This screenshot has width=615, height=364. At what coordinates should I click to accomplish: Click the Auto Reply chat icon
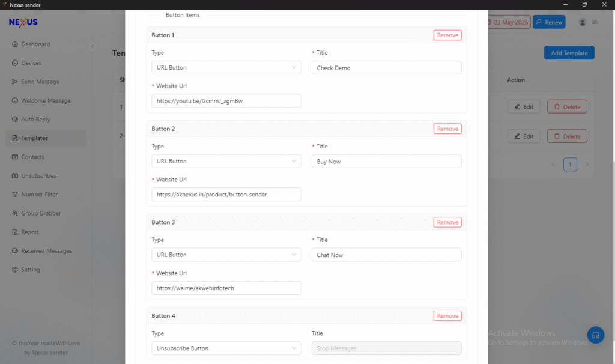[15, 120]
